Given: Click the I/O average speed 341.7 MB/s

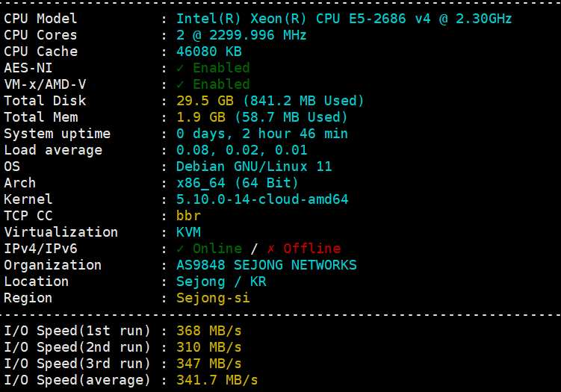Looking at the screenshot, I should tap(217, 380).
